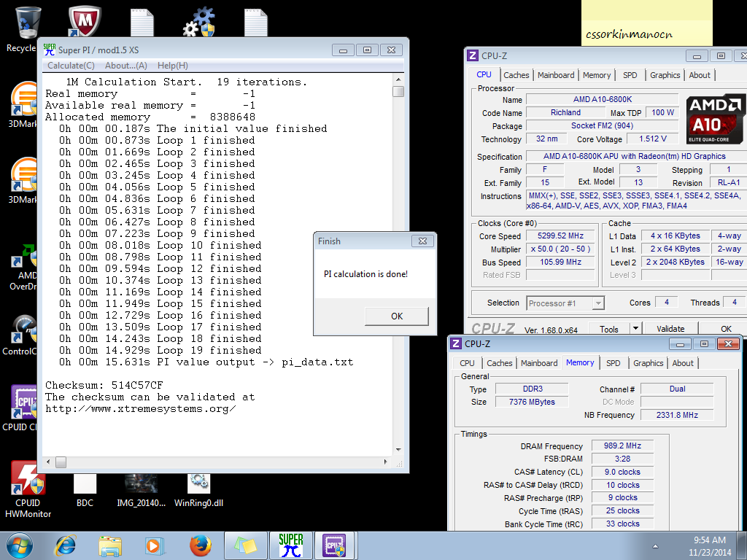The image size is (747, 560).
Task: Click the Core Speed value 5299.52 MHz
Action: (x=560, y=236)
